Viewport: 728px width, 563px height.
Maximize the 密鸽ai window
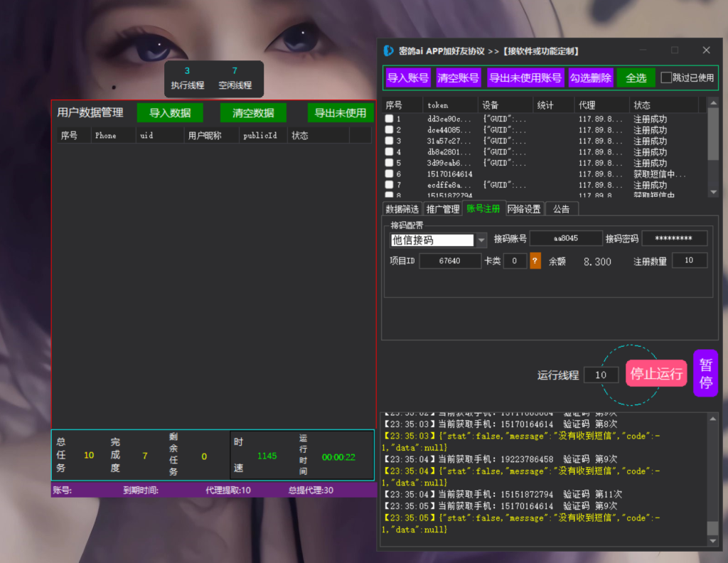(675, 50)
